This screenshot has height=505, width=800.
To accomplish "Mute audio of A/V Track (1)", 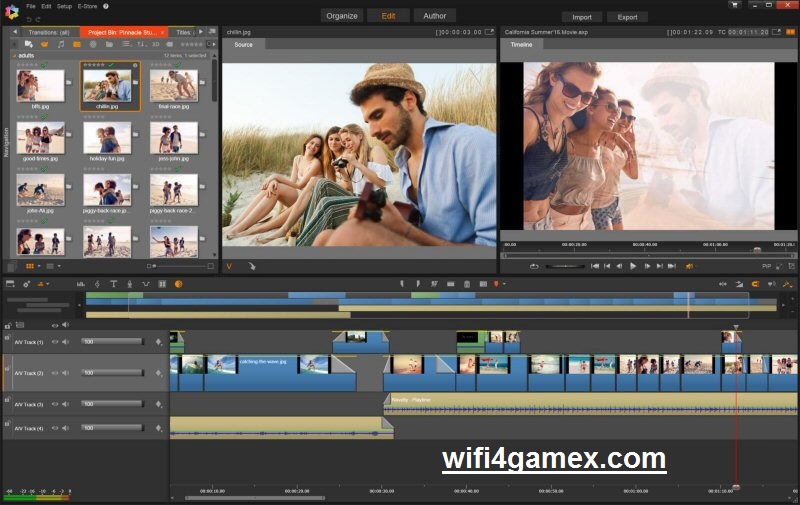I will [x=65, y=342].
